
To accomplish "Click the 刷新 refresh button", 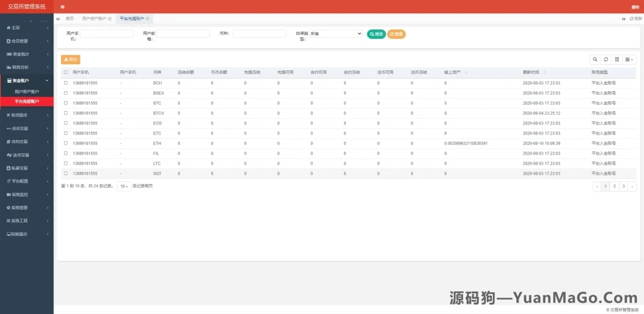I will (636, 19).
